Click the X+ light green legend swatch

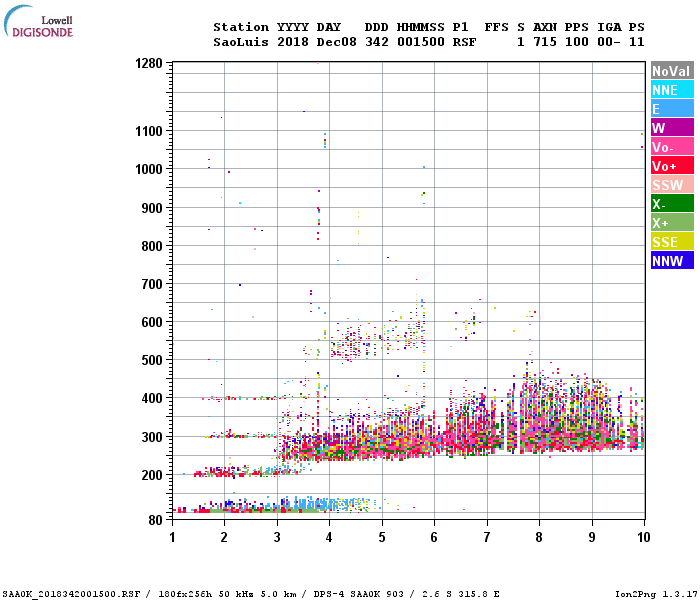pos(672,222)
